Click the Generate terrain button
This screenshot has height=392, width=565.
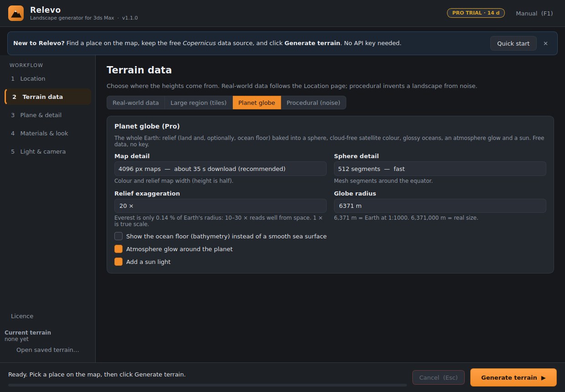[514, 377]
